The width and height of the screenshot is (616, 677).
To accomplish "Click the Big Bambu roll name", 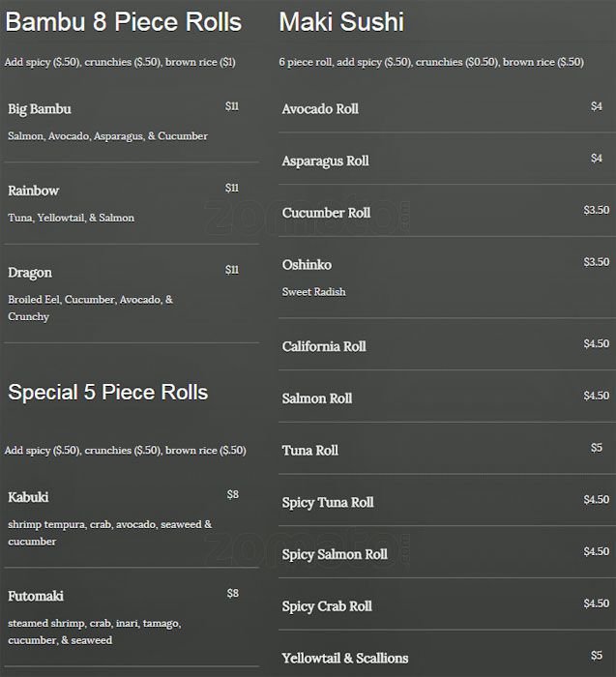I will [x=40, y=109].
